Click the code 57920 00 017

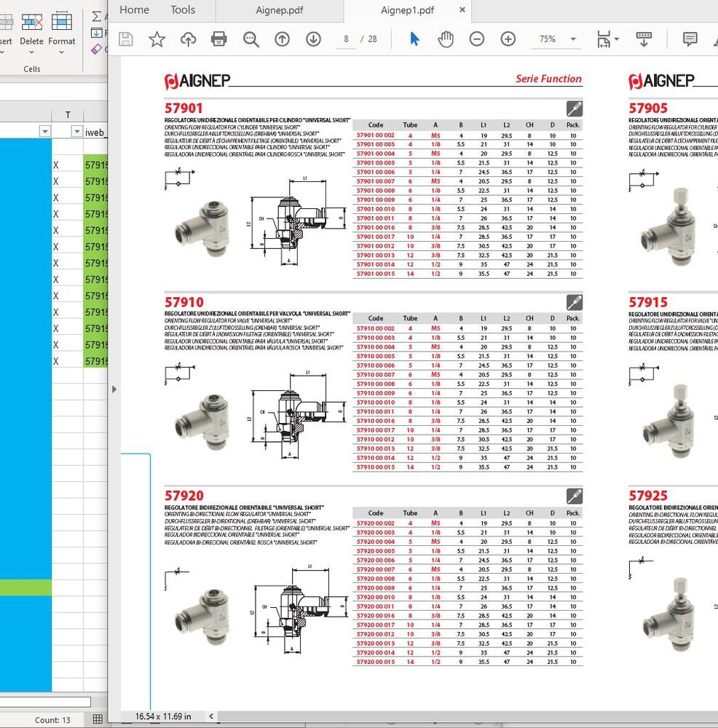coord(375,625)
